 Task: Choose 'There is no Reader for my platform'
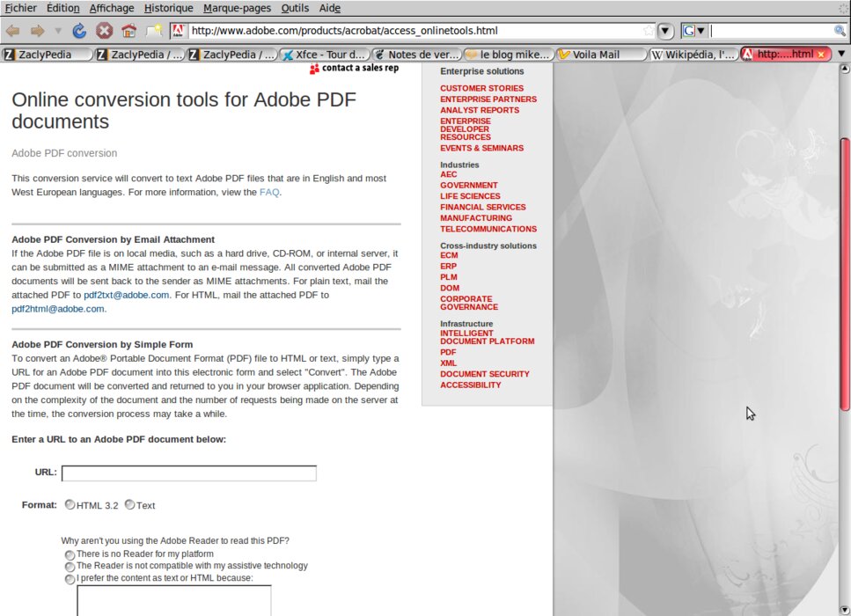(x=70, y=555)
